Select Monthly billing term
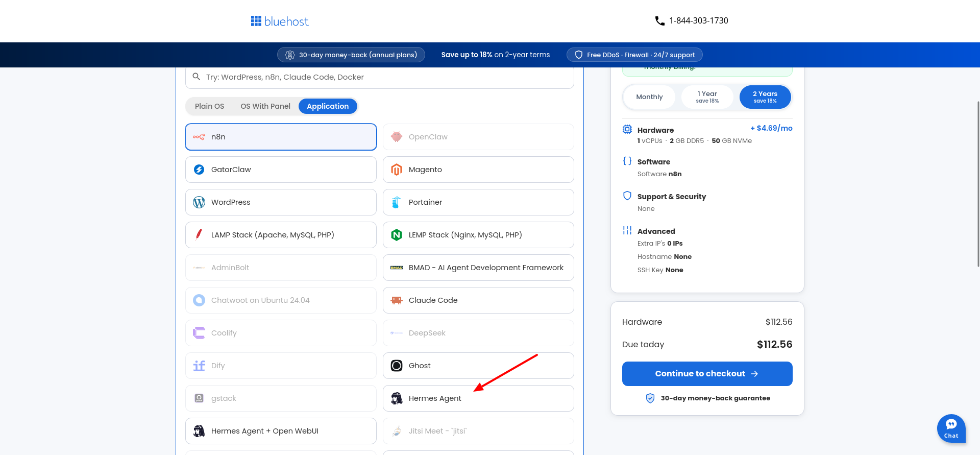The width and height of the screenshot is (980, 455). [x=649, y=97]
